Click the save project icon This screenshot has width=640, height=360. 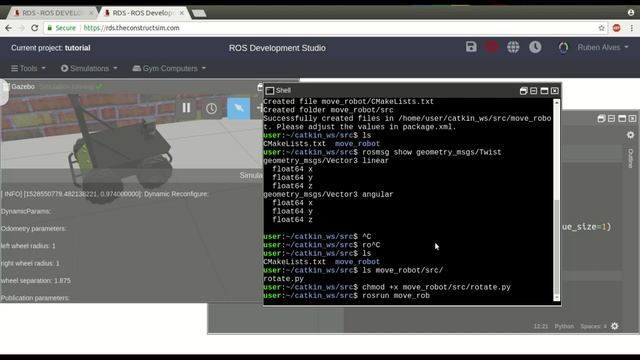471,47
